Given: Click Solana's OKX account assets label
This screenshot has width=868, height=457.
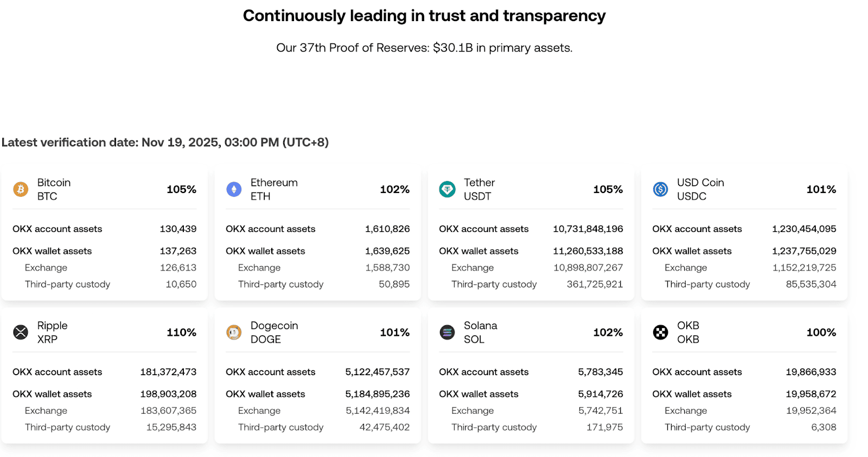Looking at the screenshot, I should [x=483, y=372].
